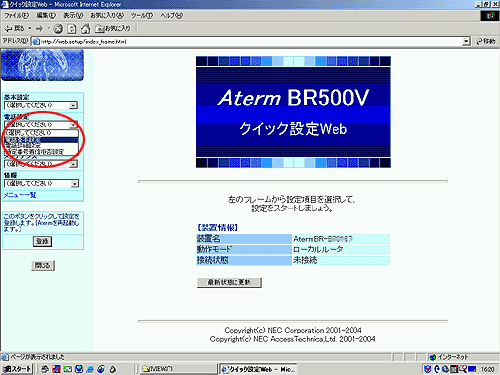Open the Favorites (お気に入り) toolbar button
The image size is (500, 375).
coord(113,29)
